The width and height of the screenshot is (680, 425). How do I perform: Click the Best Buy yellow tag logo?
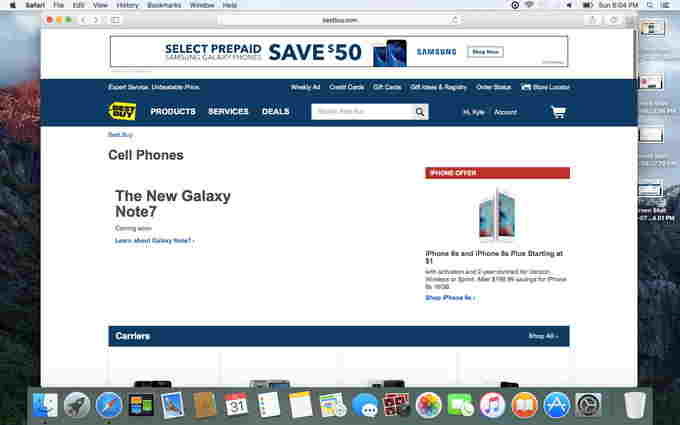coord(122,111)
